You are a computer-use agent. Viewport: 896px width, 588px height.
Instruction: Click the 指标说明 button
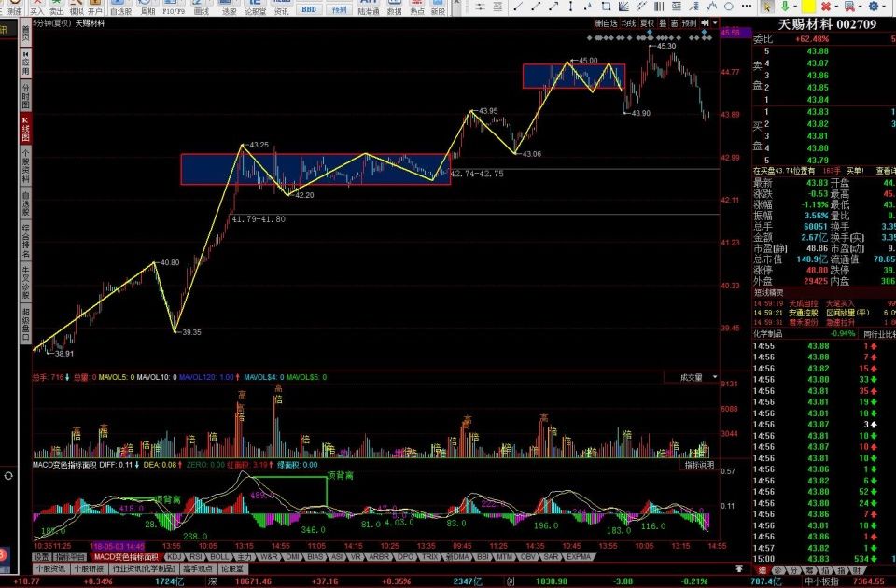(x=699, y=464)
